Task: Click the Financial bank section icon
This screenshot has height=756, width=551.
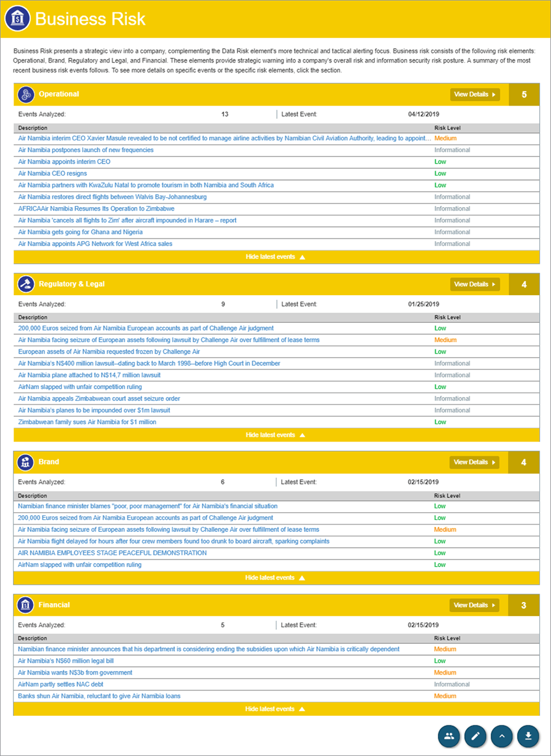Action: (x=25, y=605)
